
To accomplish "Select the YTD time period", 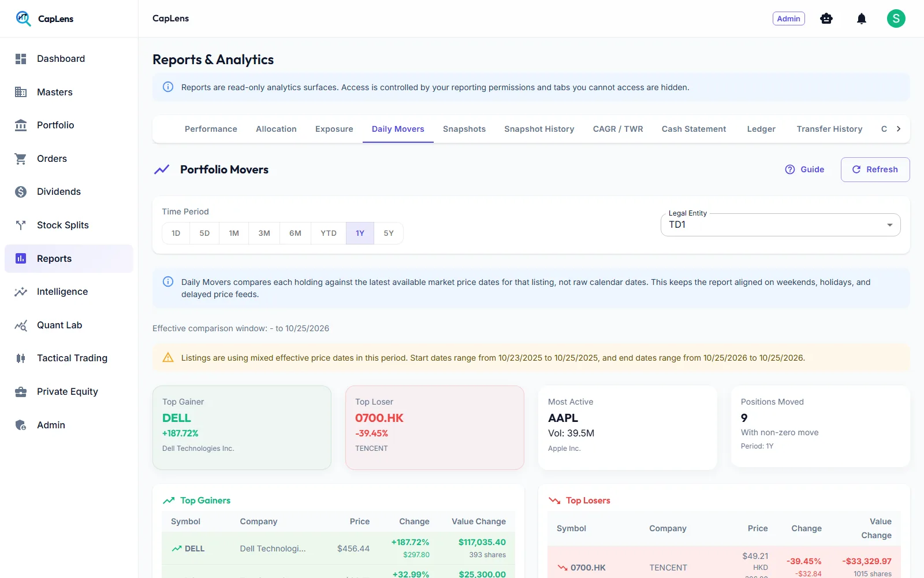I will coord(329,233).
